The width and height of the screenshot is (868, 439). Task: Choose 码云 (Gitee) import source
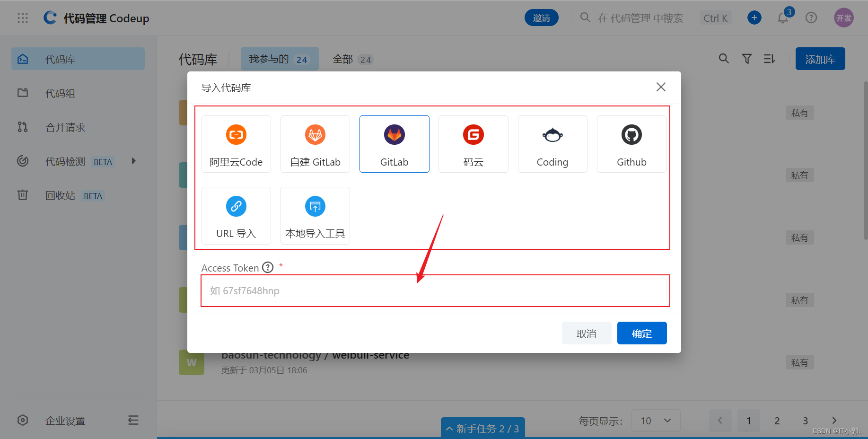click(x=473, y=144)
